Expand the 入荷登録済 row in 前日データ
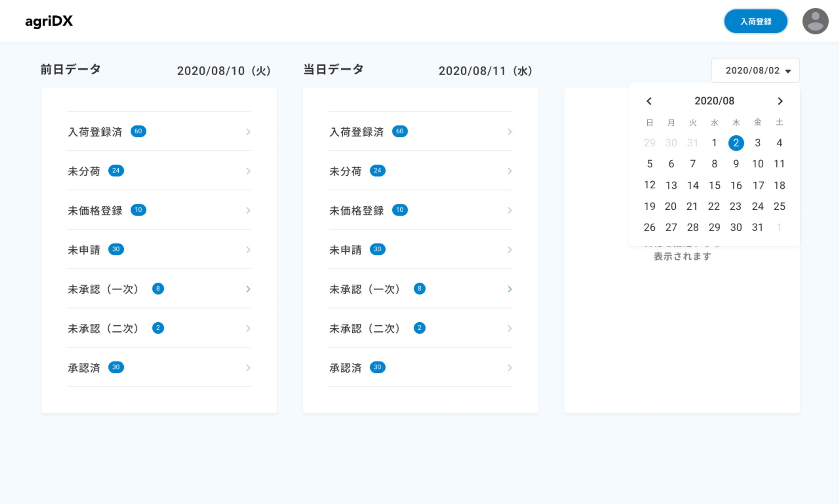Screen dimensions: 839x504 pos(248,132)
